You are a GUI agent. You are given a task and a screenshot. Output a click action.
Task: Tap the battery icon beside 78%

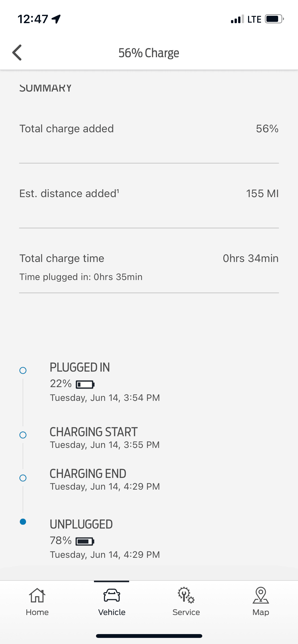pyautogui.click(x=85, y=541)
